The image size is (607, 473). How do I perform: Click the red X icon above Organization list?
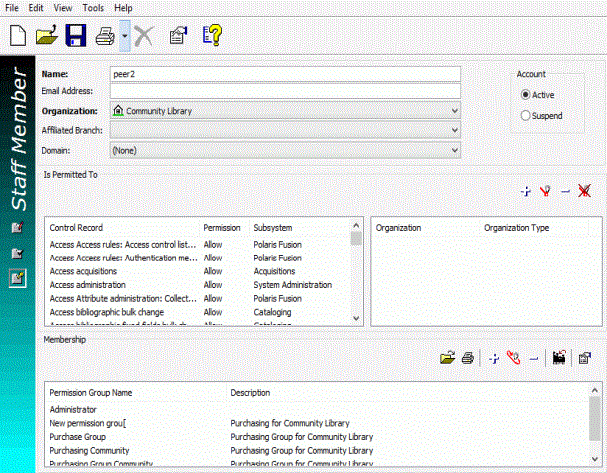[585, 190]
